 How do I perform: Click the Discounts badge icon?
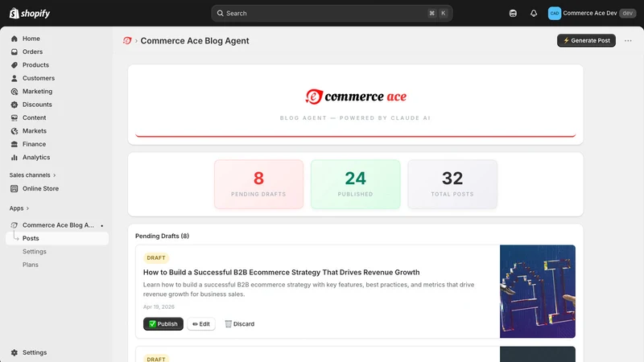(x=14, y=105)
